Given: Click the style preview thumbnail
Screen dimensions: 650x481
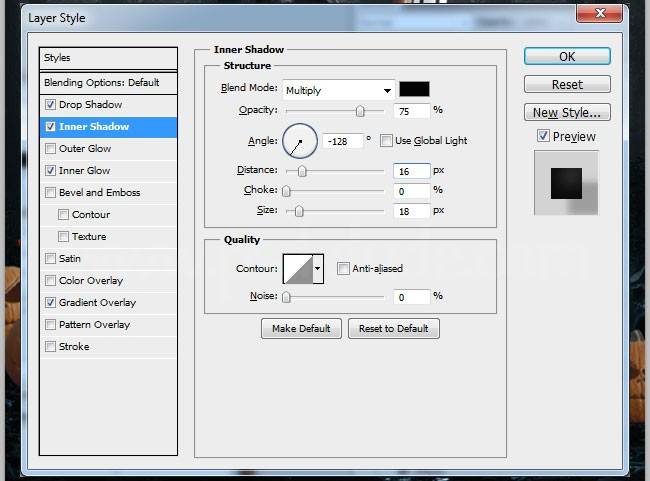Looking at the screenshot, I should click(566, 183).
